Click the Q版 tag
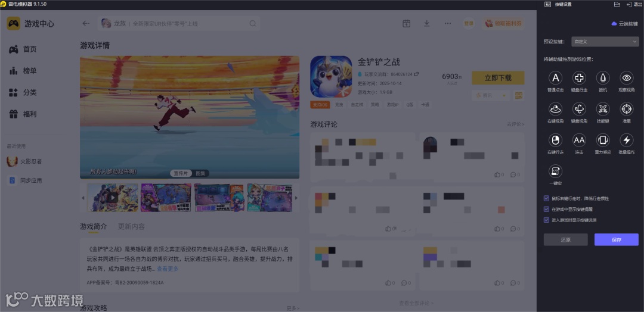This screenshot has height=312, width=644. pyautogui.click(x=410, y=105)
